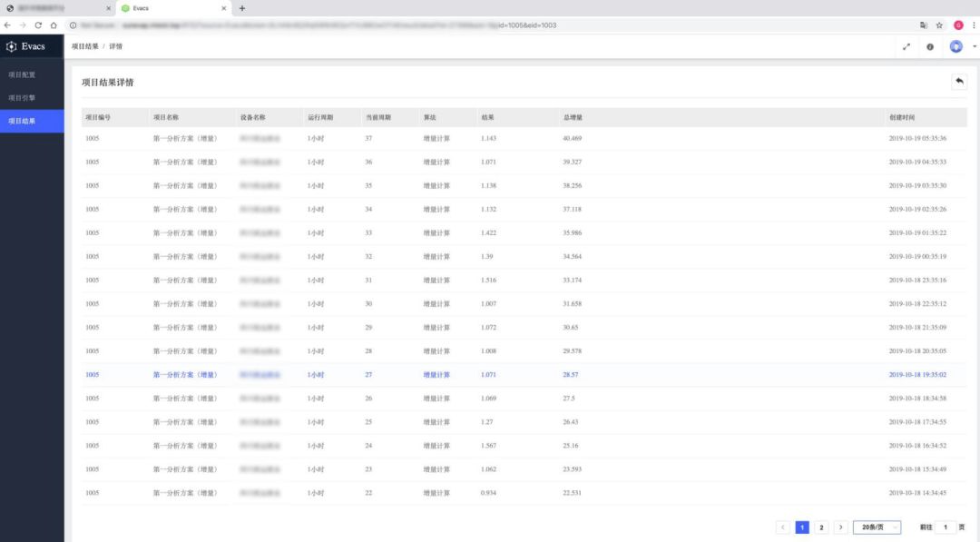The image size is (980, 542).
Task: Bookmark this page with star icon
Action: click(x=939, y=25)
